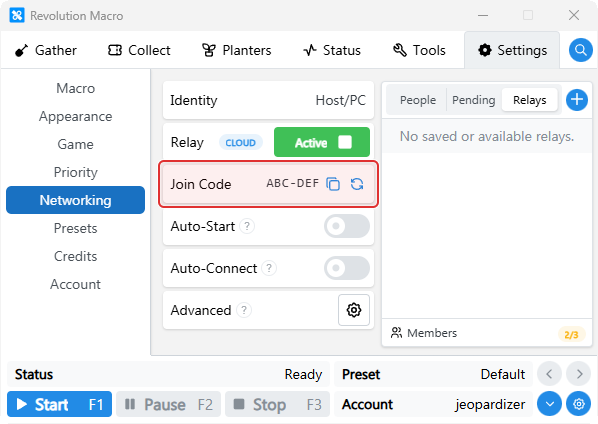This screenshot has height=424, width=598.
Task: Click the CLOUD relay badge
Action: coord(241,143)
